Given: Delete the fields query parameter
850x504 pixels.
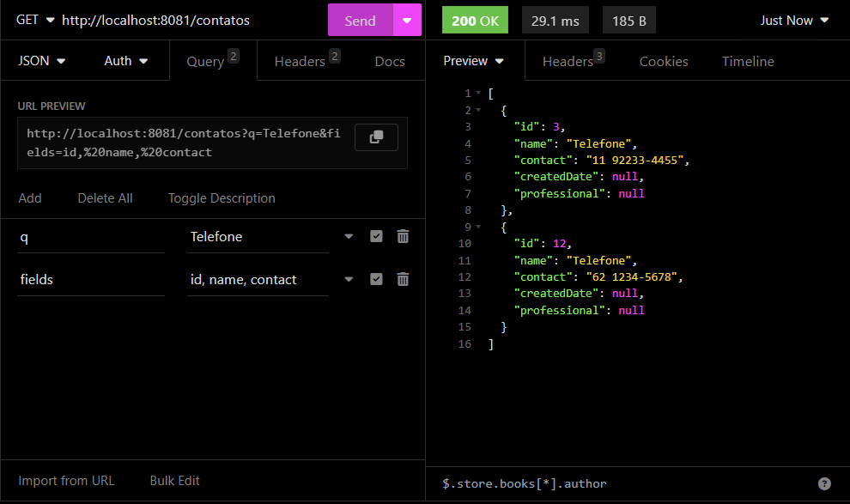Looking at the screenshot, I should pos(403,279).
